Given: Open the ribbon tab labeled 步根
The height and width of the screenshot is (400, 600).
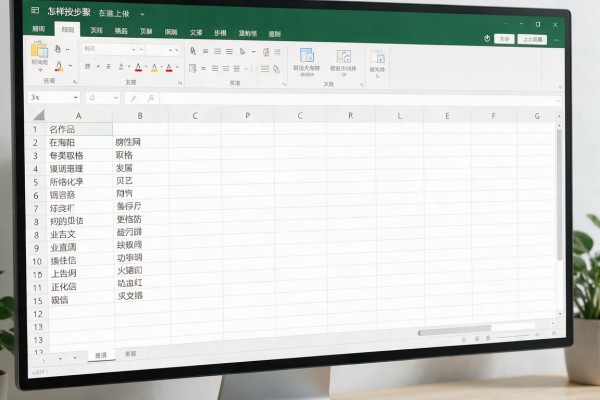Looking at the screenshot, I should 220,33.
